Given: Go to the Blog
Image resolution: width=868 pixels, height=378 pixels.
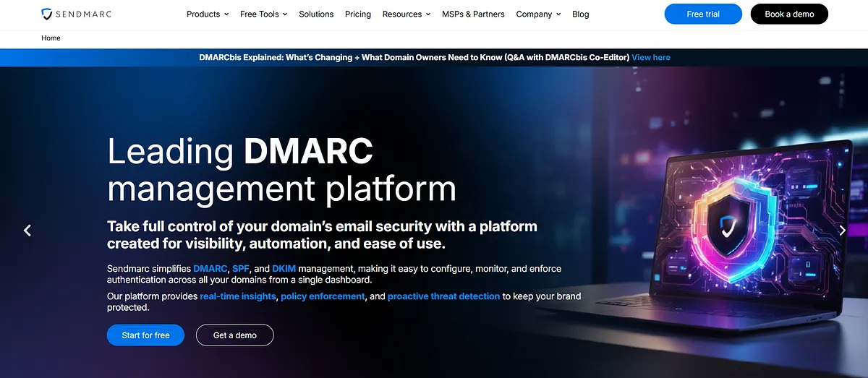Looking at the screenshot, I should (580, 14).
